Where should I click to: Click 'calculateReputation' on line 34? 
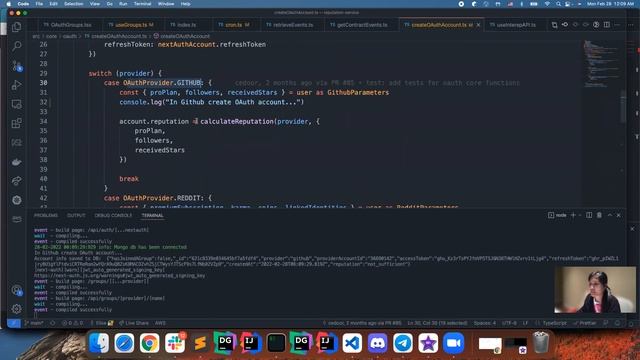click(237, 121)
